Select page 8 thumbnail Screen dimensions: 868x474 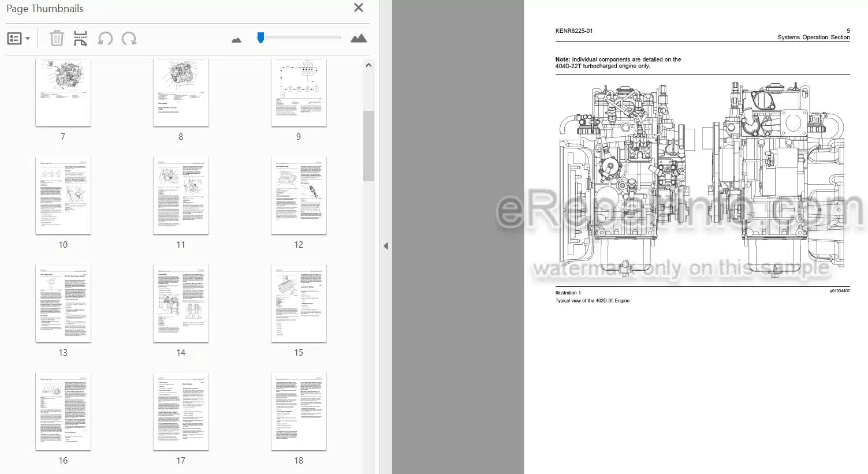tap(181, 92)
